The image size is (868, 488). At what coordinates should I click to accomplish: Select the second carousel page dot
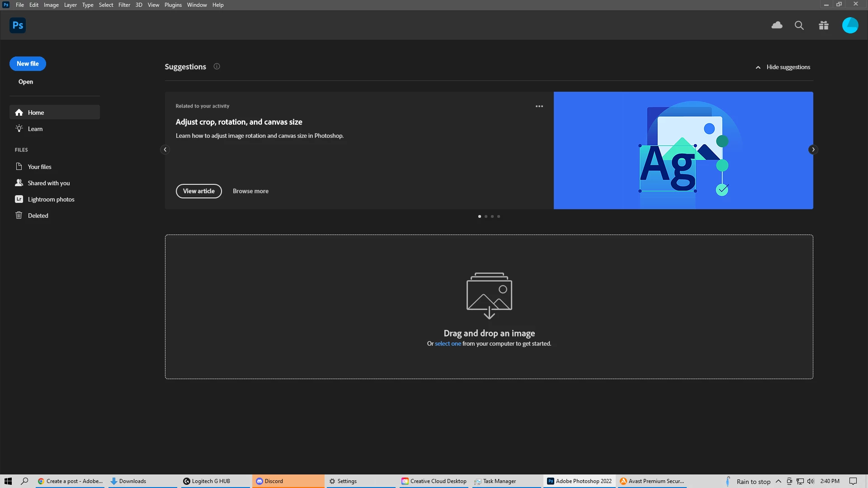tap(486, 216)
